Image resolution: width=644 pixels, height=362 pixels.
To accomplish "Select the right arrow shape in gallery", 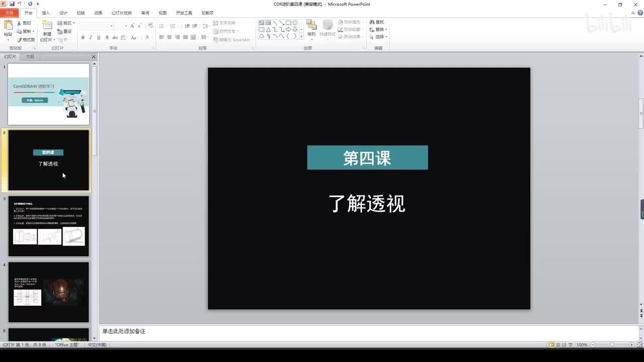I will (288, 29).
